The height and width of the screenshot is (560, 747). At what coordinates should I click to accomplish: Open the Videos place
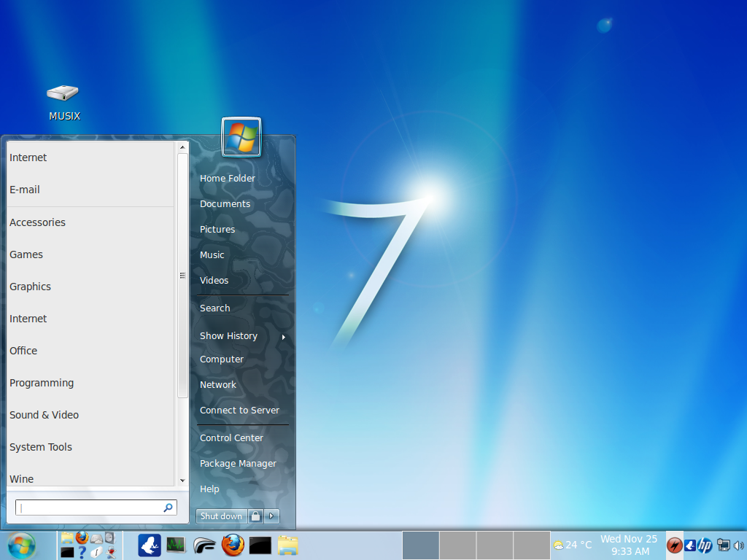[x=242, y=281]
